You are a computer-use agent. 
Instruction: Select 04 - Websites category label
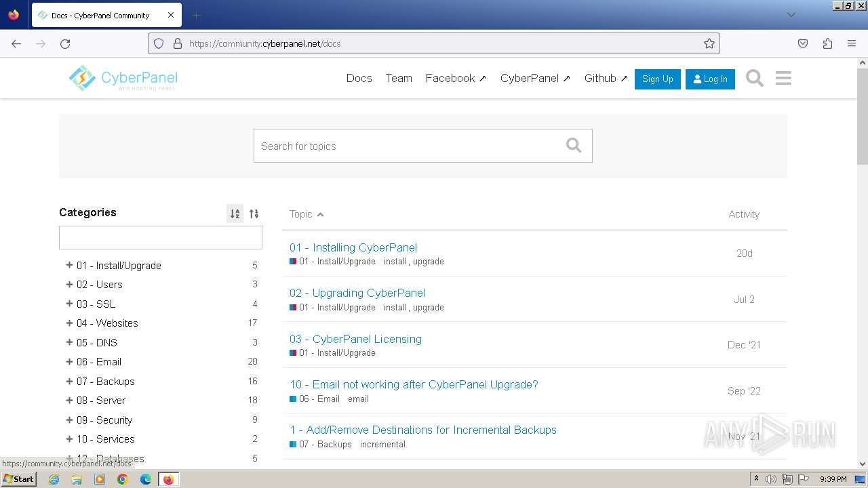click(x=107, y=323)
